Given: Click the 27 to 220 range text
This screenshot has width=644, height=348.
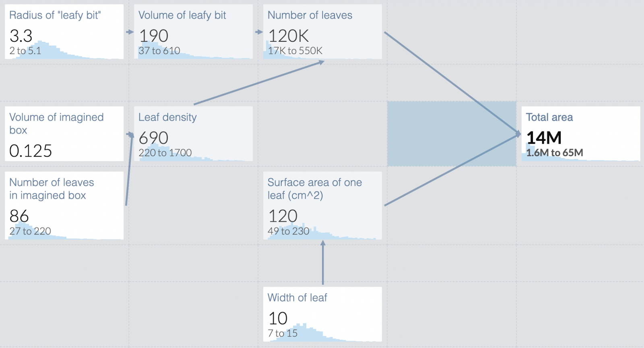Looking at the screenshot, I should [x=30, y=231].
